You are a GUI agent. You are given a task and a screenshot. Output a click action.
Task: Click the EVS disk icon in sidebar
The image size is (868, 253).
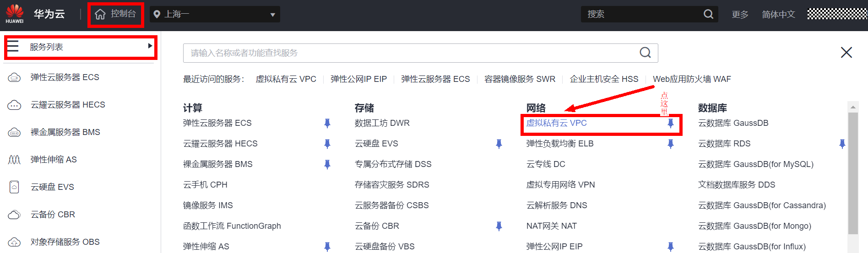click(14, 187)
